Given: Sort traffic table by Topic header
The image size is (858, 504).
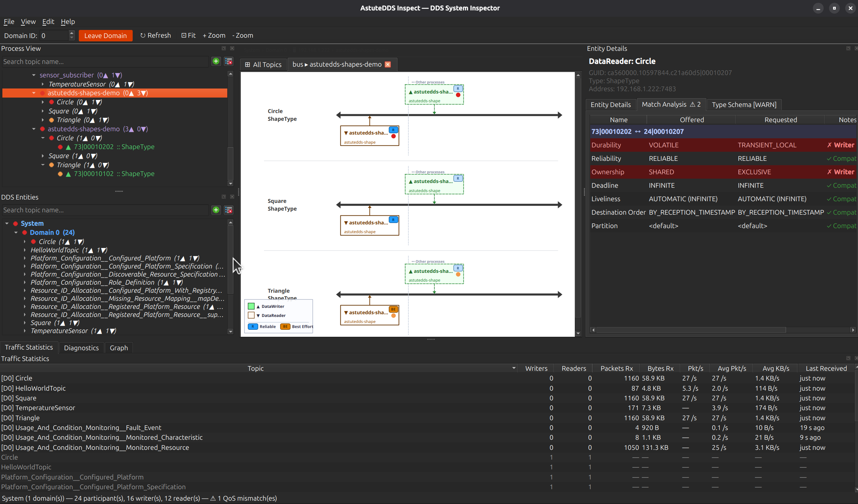Looking at the screenshot, I should tap(255, 368).
